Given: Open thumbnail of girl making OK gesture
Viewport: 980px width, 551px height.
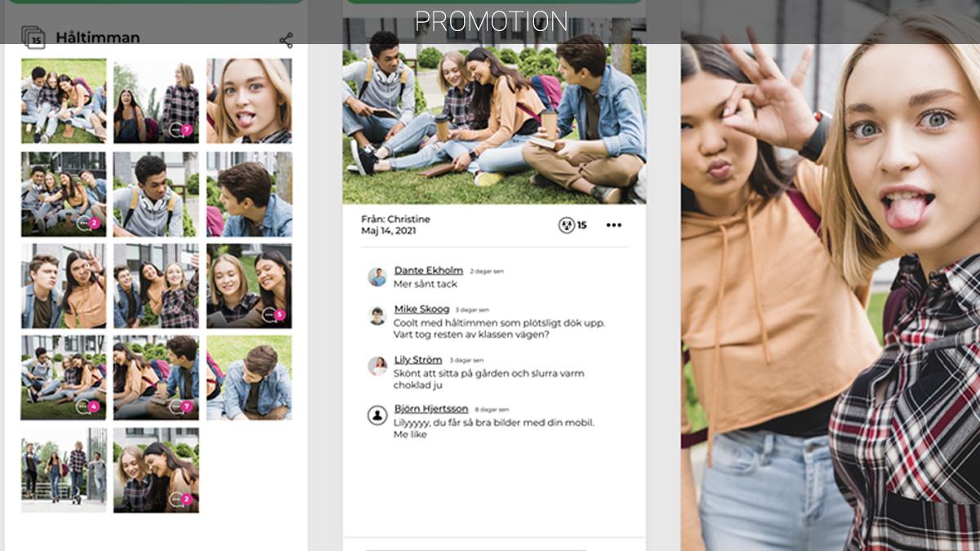Looking at the screenshot, I should [x=64, y=286].
